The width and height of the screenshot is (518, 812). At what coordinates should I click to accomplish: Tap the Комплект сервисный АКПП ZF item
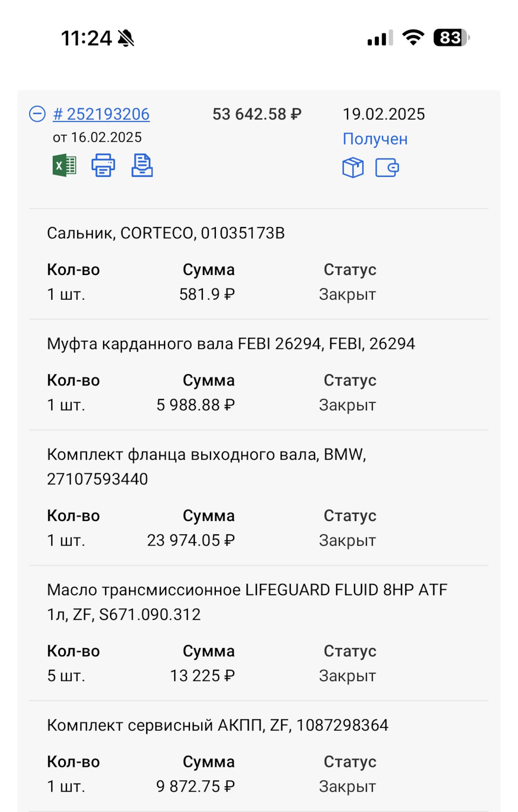click(217, 725)
